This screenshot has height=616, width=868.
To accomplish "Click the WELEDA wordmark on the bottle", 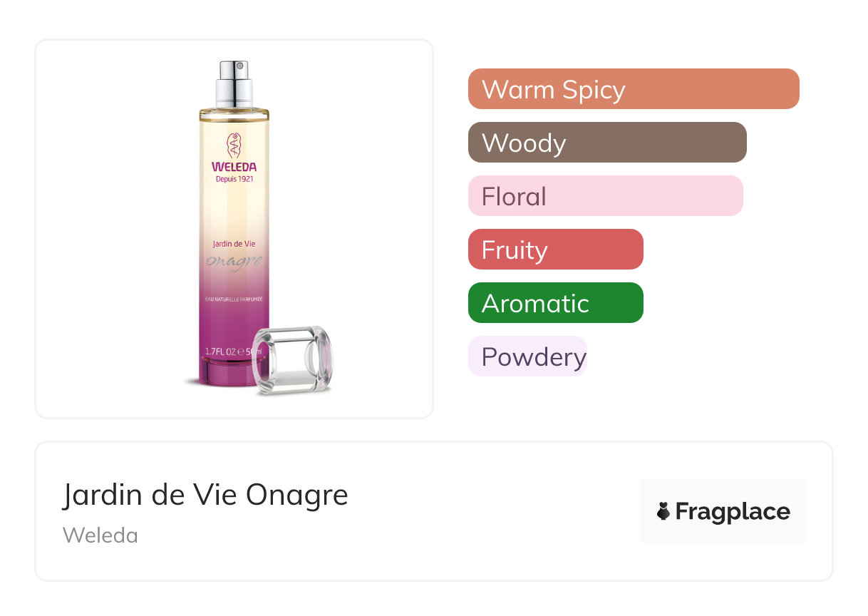I will [x=234, y=168].
